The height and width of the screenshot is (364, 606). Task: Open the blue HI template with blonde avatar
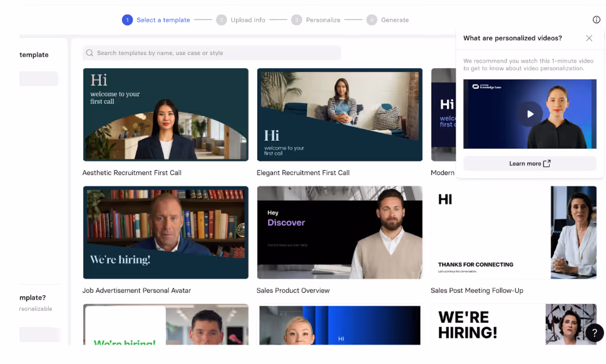click(x=340, y=324)
